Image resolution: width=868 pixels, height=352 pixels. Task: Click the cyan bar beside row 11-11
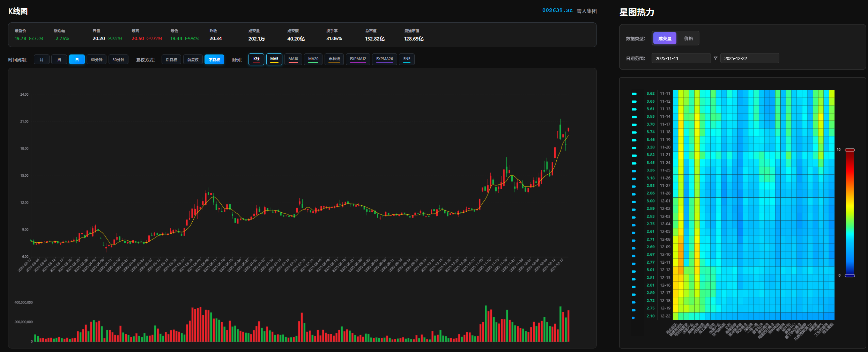634,94
